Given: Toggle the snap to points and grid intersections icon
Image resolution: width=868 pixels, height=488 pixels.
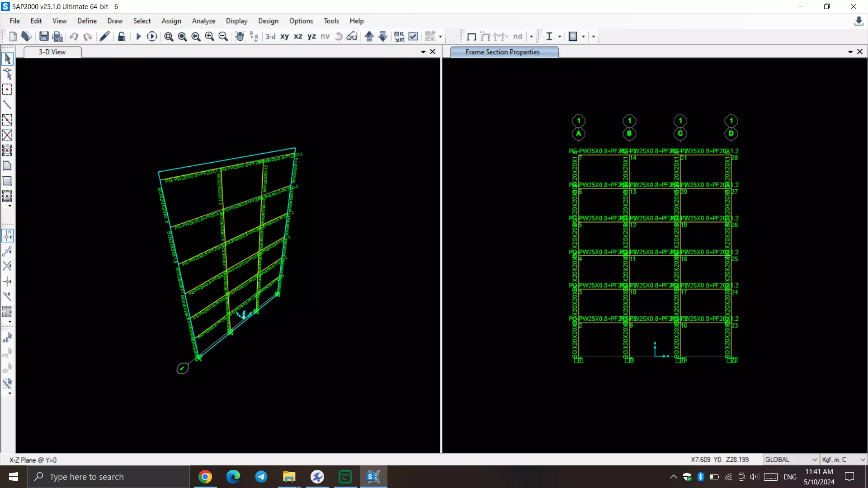Looking at the screenshot, I should pyautogui.click(x=7, y=235).
